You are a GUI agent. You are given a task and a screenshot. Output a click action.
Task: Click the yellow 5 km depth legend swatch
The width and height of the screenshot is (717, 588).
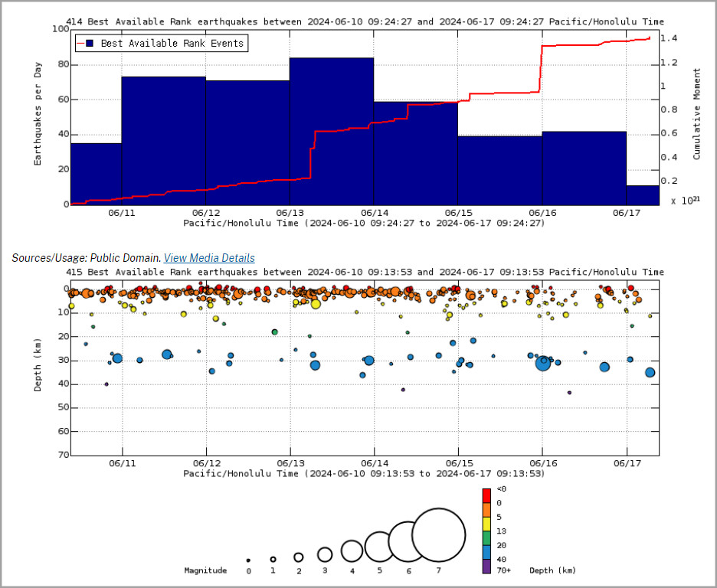(x=486, y=524)
